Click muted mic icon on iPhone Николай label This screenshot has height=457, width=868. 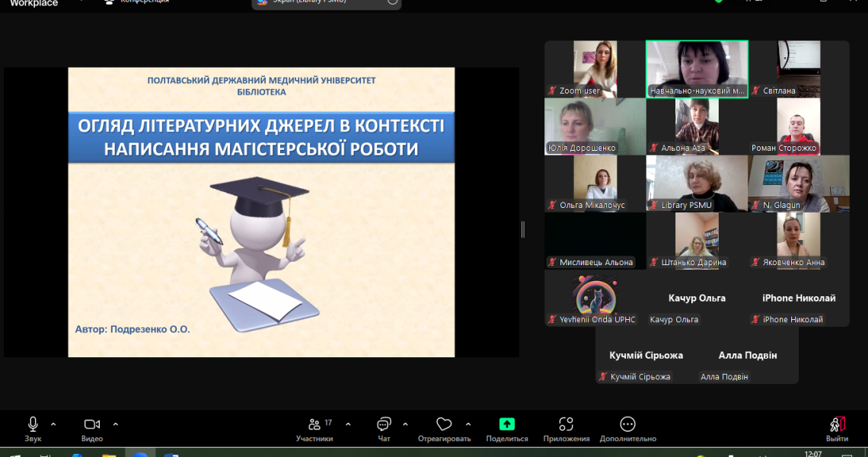[755, 320]
